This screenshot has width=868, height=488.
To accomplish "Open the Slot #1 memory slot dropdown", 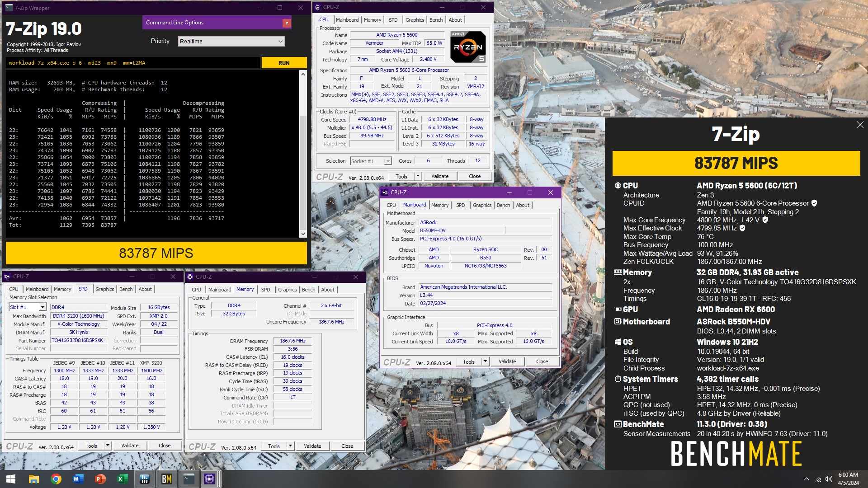I will 28,307.
